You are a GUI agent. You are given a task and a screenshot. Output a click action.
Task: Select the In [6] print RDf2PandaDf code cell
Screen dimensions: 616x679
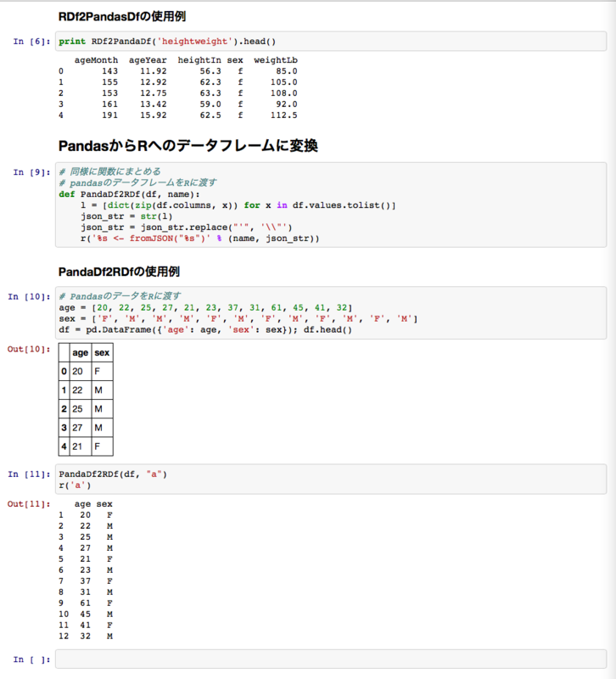(x=331, y=41)
